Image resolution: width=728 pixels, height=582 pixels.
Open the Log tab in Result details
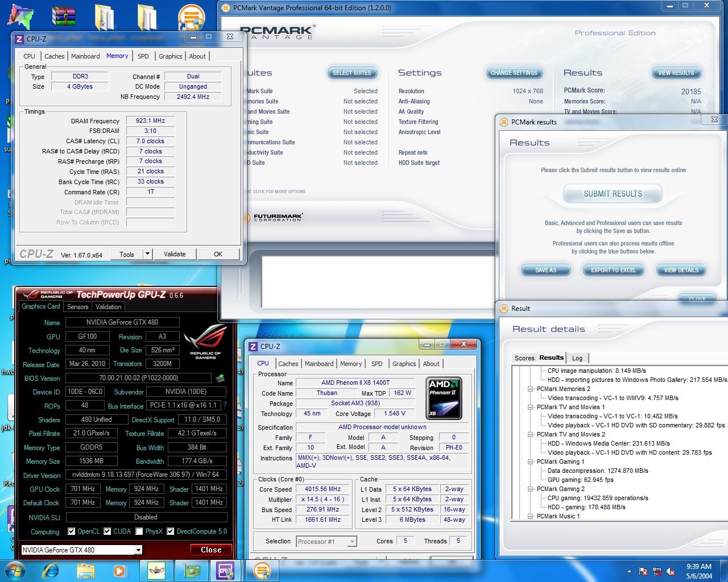point(577,358)
